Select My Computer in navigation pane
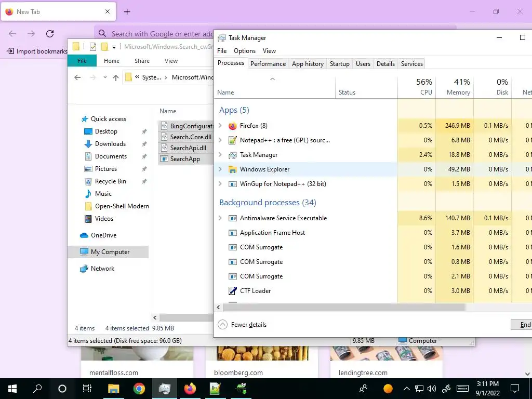The width and height of the screenshot is (532, 399). coord(108,252)
